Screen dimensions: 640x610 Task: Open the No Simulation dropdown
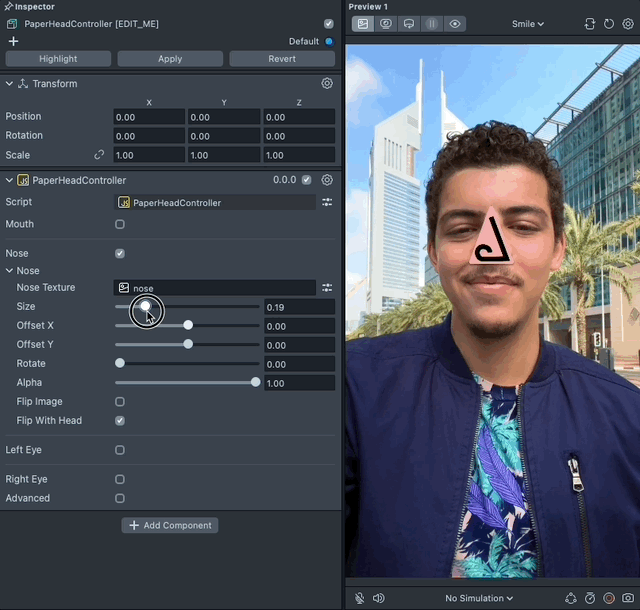tap(479, 598)
